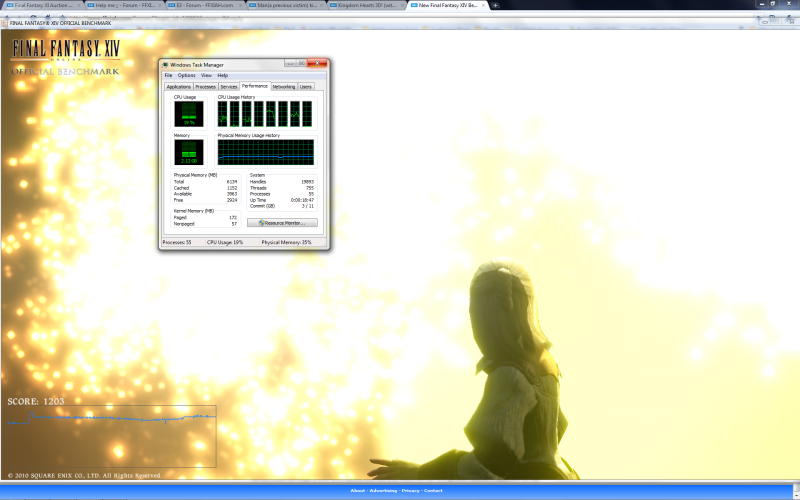
Task: Click the Commit (GB) value 3 / 11
Action: (x=308, y=206)
